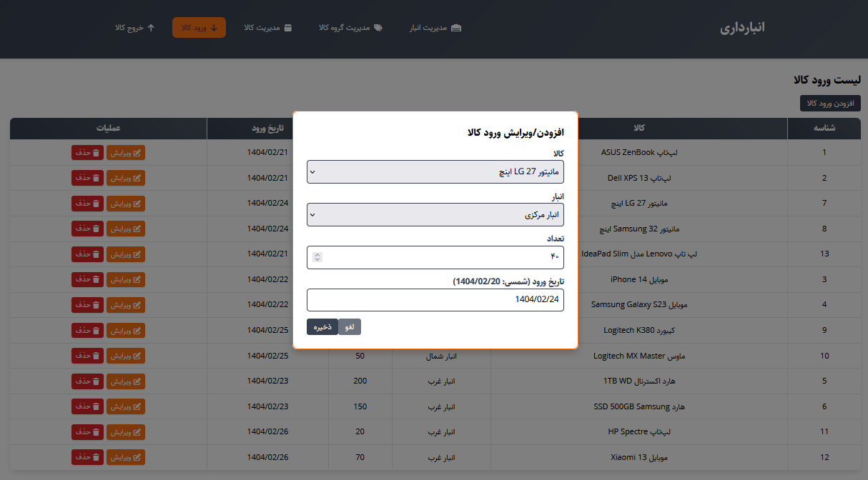Click the warehouse icon beside مدیریت انبار
This screenshot has height=480, width=868.
[x=456, y=28]
